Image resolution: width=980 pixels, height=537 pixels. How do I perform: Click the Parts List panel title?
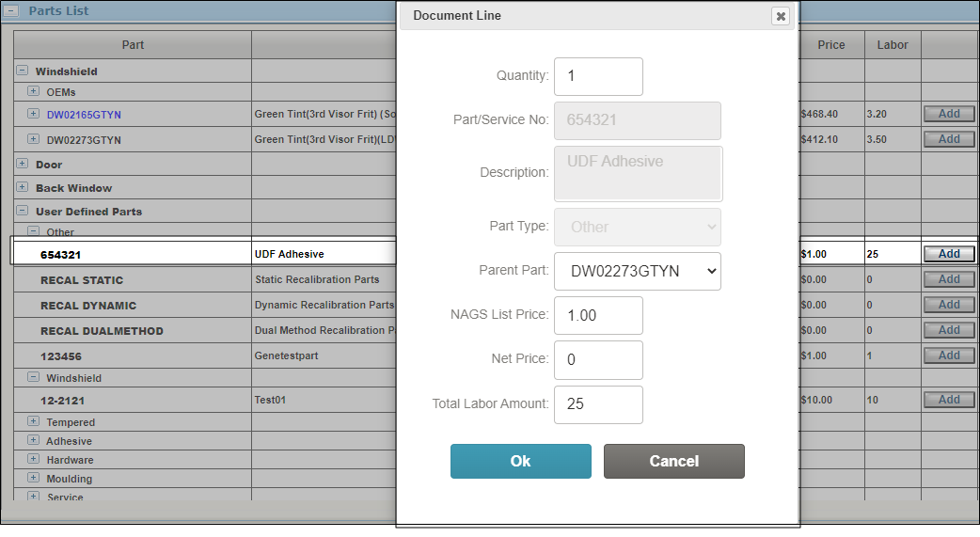pyautogui.click(x=58, y=10)
